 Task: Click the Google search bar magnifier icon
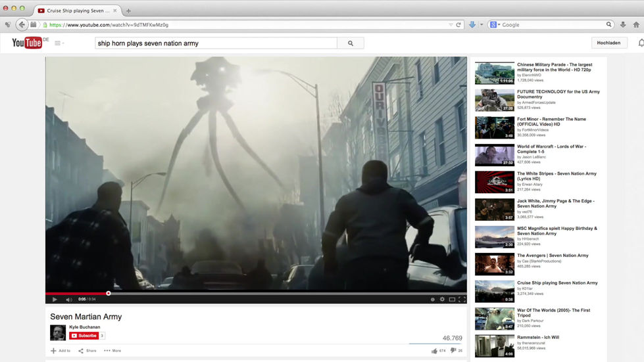tap(608, 24)
